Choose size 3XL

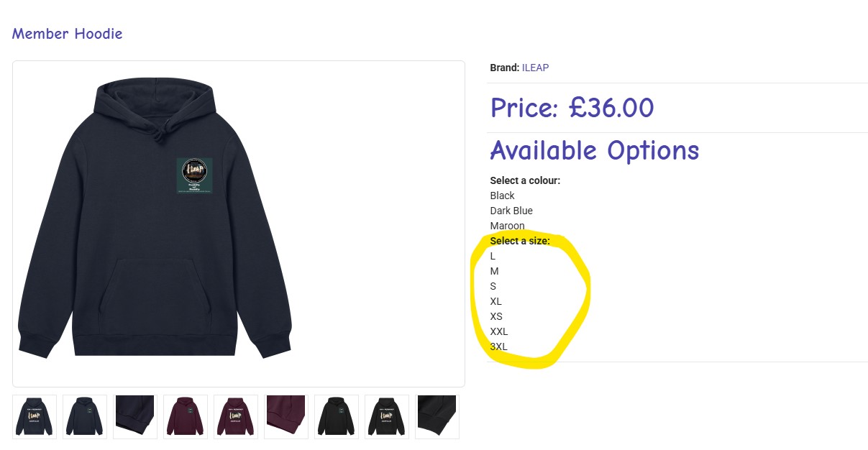498,346
